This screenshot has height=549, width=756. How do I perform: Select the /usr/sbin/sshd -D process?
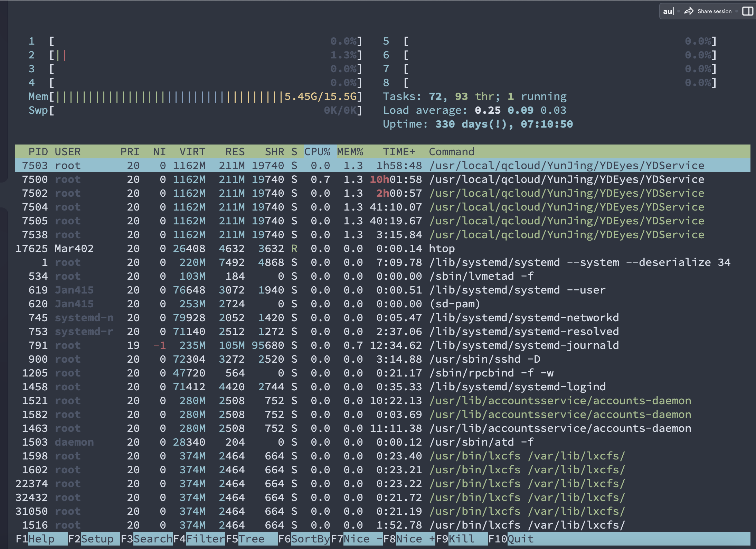[x=383, y=359]
